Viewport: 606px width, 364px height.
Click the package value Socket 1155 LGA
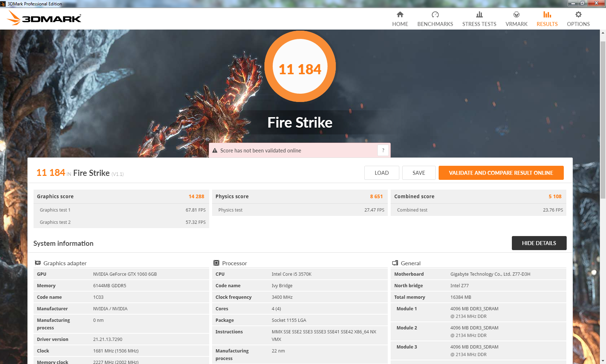click(289, 320)
